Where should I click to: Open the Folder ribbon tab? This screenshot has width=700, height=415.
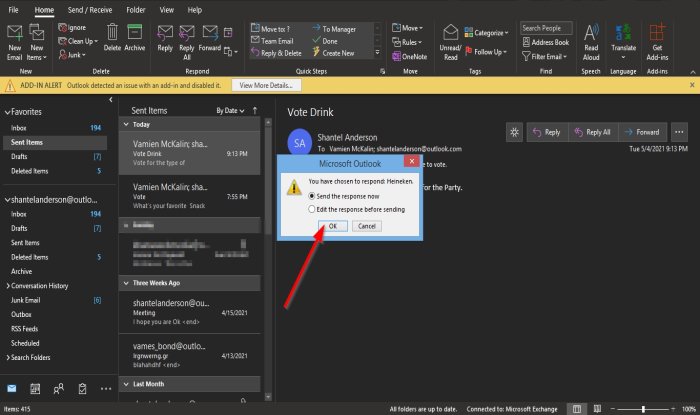click(x=136, y=10)
